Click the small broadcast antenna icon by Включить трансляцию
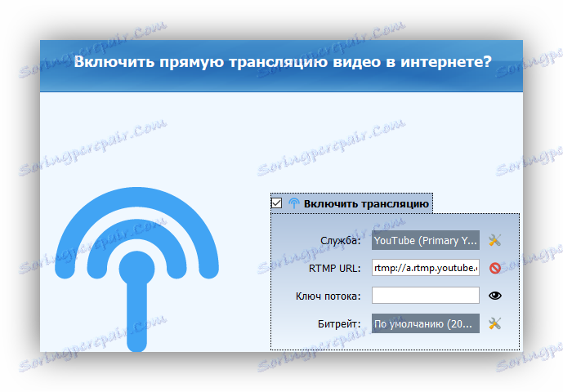The width and height of the screenshot is (563, 392). point(293,203)
